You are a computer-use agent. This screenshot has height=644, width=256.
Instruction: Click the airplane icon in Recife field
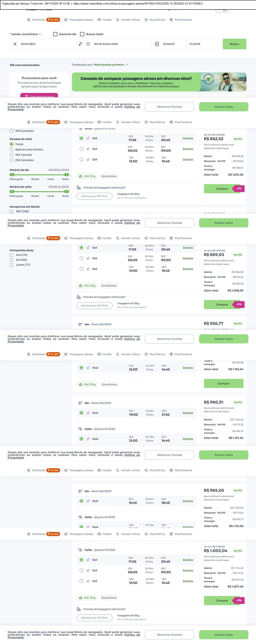tap(15, 44)
